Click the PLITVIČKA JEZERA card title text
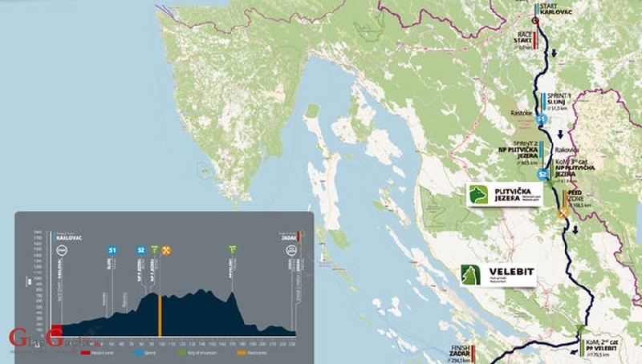Screen dimensions: 642x364 coord(513,195)
